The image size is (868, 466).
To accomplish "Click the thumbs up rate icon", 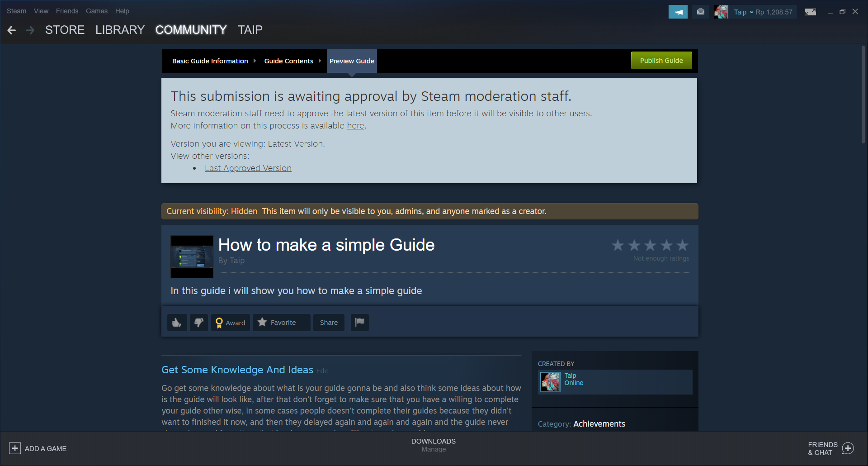I will coord(177,323).
